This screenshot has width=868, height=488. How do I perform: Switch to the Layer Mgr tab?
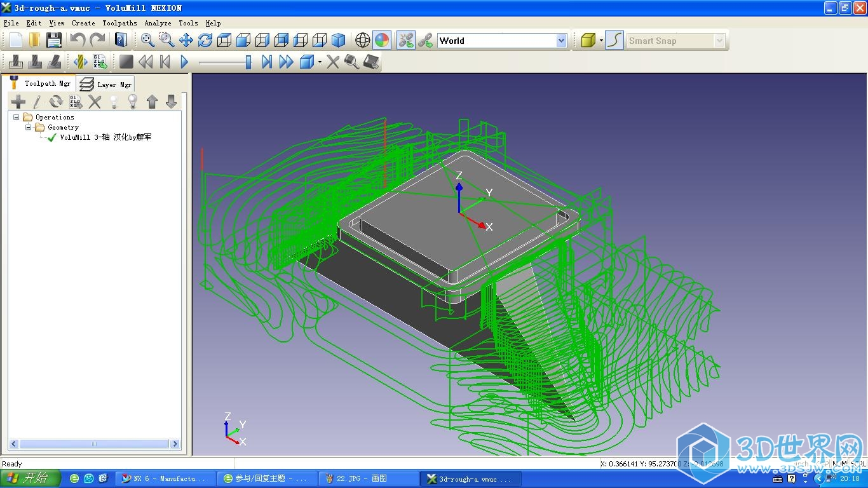click(106, 85)
